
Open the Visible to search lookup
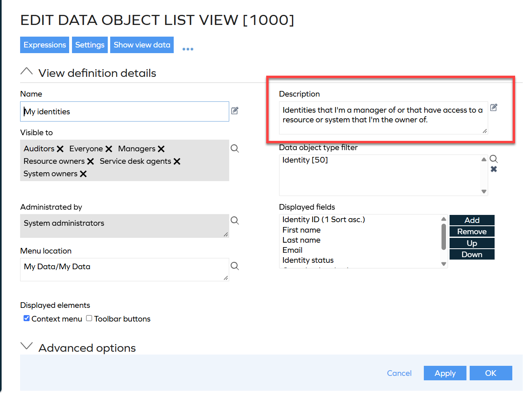[235, 148]
